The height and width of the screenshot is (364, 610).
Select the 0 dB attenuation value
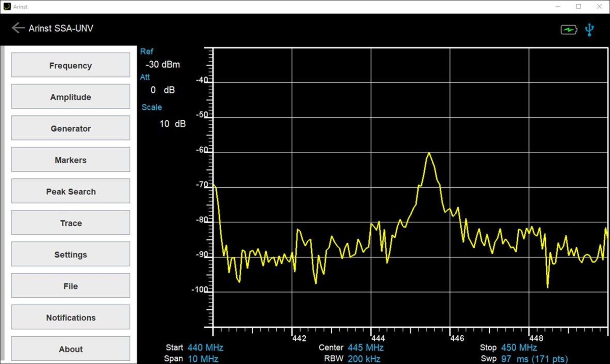pyautogui.click(x=163, y=90)
